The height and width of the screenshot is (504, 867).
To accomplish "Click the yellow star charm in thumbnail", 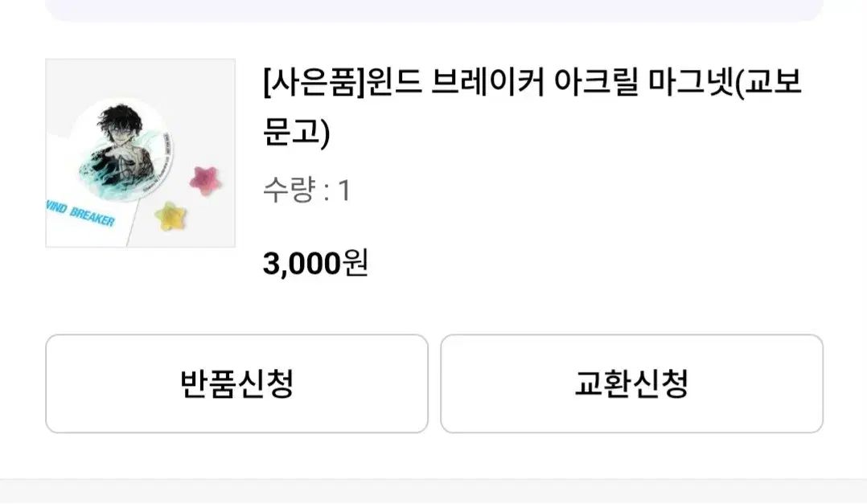I will [x=170, y=213].
